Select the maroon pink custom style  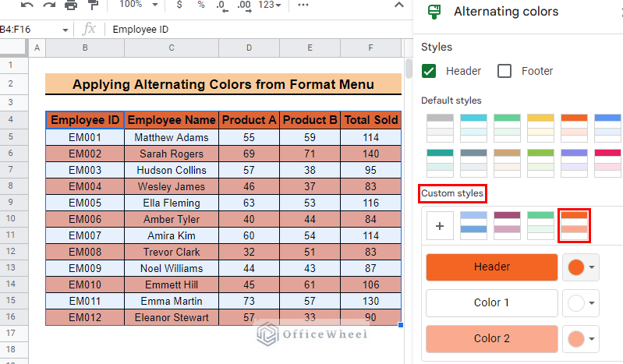point(507,226)
